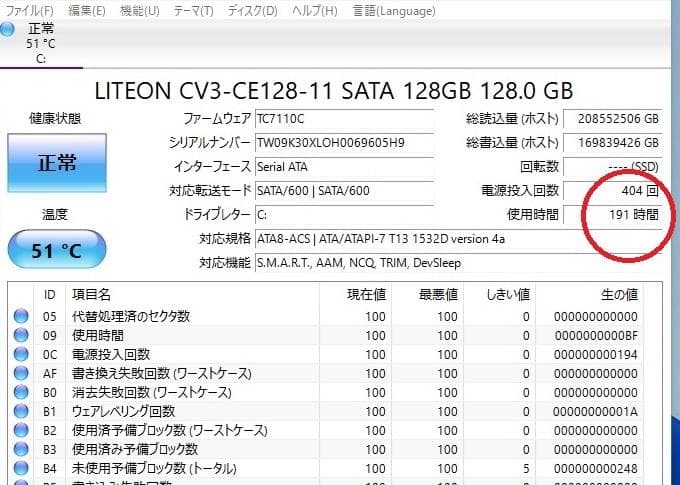Select the 電源投入回数 row with ID 0C
680x485 pixels.
[x=326, y=354]
